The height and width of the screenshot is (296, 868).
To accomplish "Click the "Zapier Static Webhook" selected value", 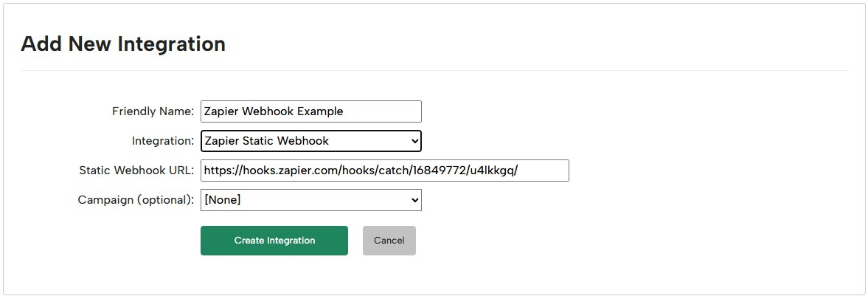I will click(x=266, y=141).
